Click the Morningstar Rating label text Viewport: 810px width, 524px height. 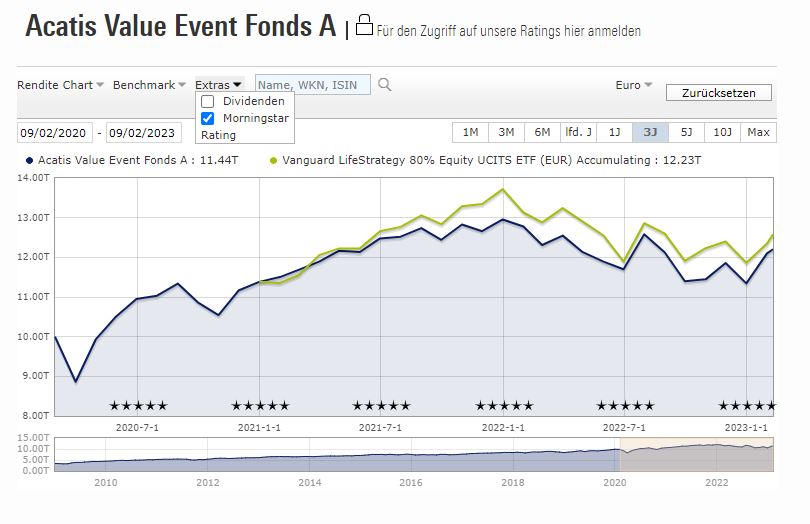[245, 127]
